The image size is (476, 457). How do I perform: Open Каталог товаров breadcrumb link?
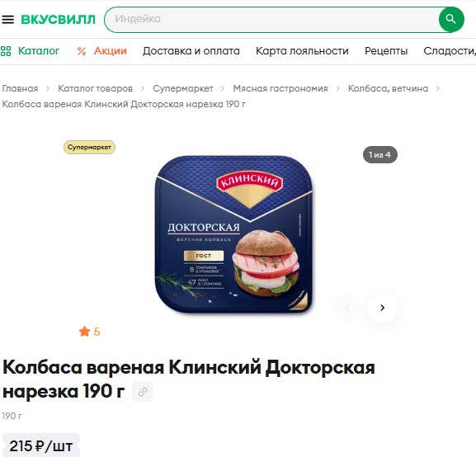96,88
